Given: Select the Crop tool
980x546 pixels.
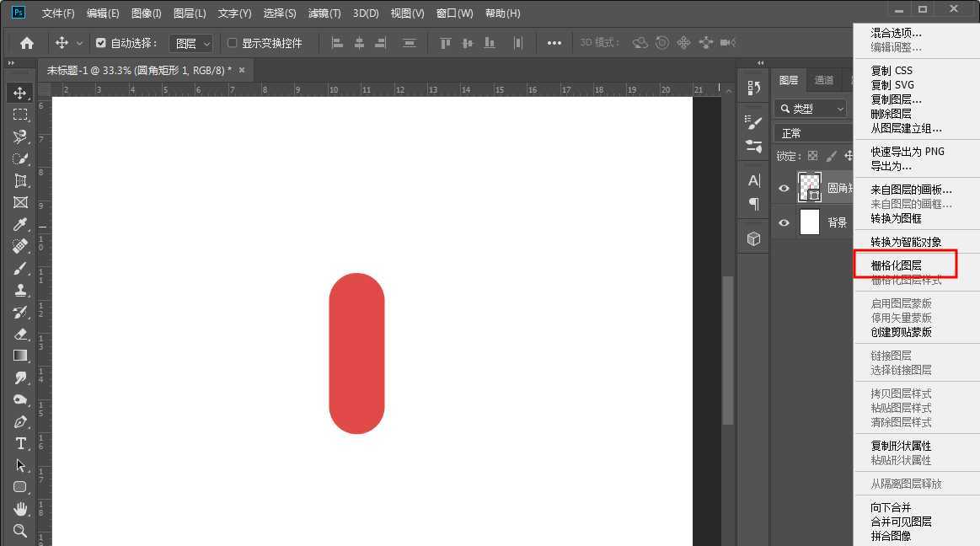Looking at the screenshot, I should click(x=20, y=180).
